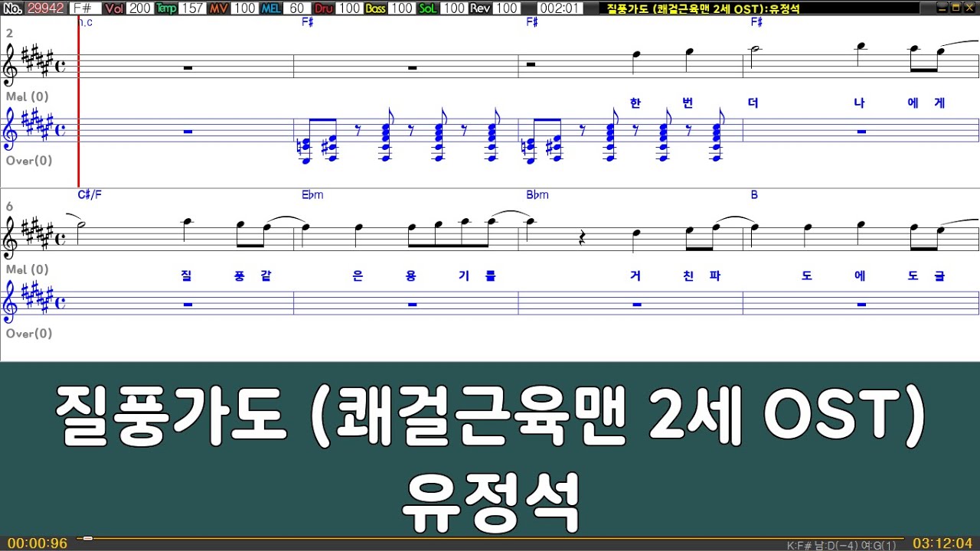Screen dimensions: 980x551
Task: Click the C#/F chord symbol
Action: click(90, 194)
